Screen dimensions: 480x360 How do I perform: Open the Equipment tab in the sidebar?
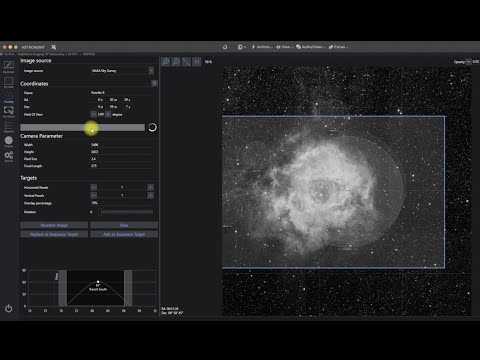coord(9,66)
